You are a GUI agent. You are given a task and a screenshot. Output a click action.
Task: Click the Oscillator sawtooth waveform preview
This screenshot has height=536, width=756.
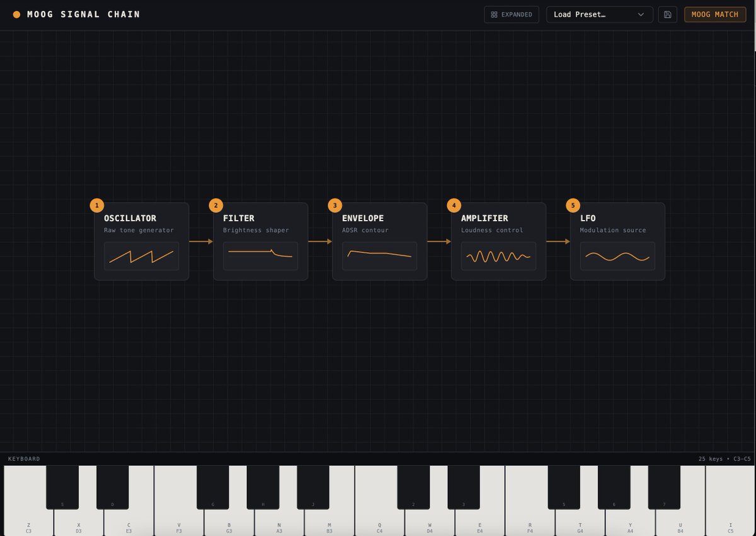tap(142, 256)
